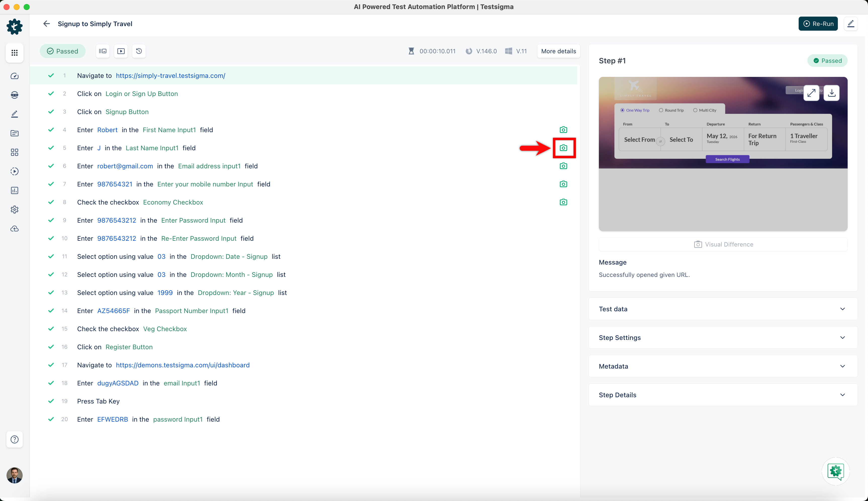Screen dimensions: 868x501
Task: Open screenshot for Last Name Input1 step
Action: tap(563, 148)
